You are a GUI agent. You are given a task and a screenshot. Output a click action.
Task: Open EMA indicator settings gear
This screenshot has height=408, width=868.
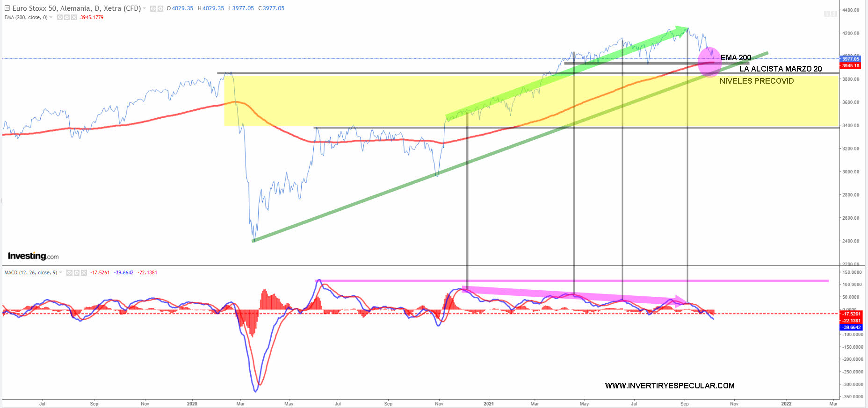point(67,17)
